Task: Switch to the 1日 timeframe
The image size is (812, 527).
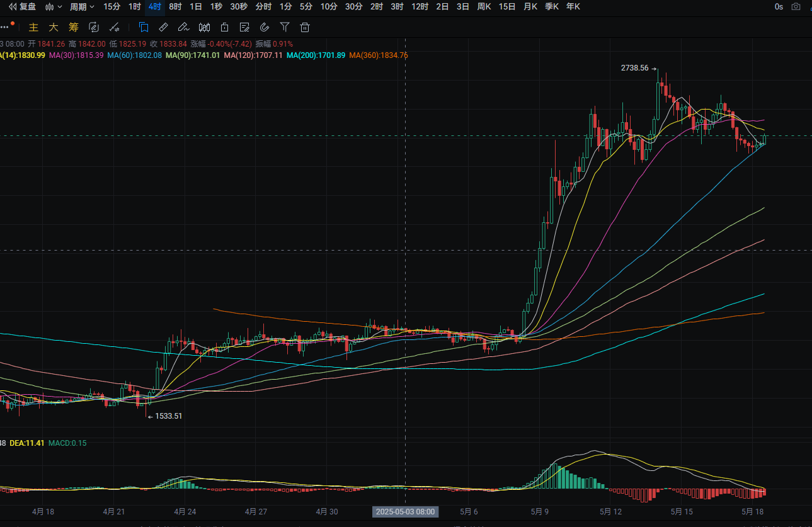Action: tap(196, 7)
